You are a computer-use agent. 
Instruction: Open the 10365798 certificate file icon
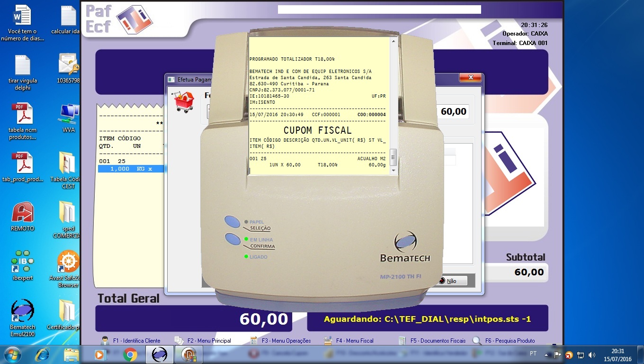click(68, 69)
